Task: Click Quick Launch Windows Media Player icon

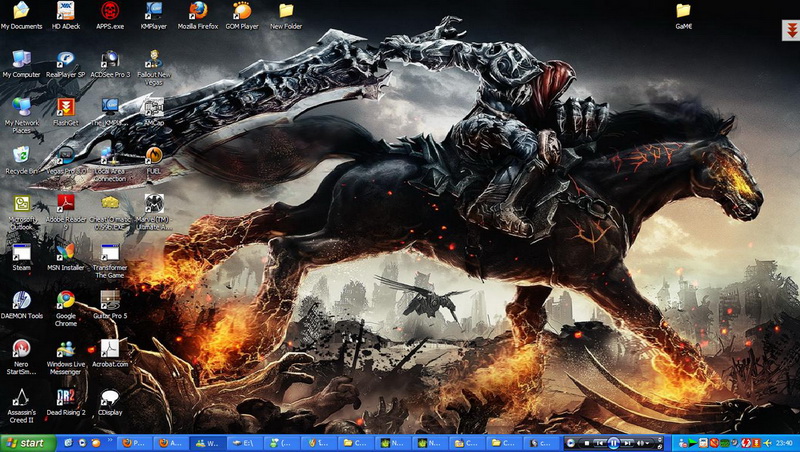Action: click(x=82, y=443)
